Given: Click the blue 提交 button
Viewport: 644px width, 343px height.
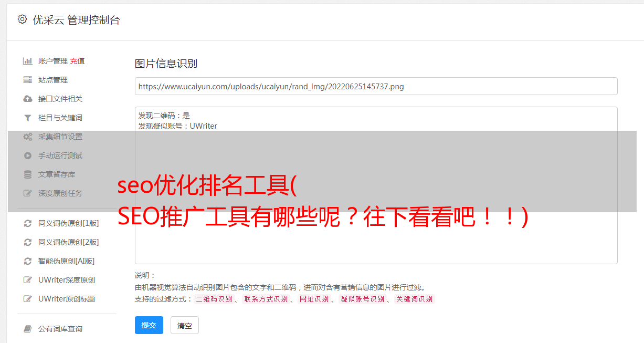Looking at the screenshot, I should (x=149, y=325).
